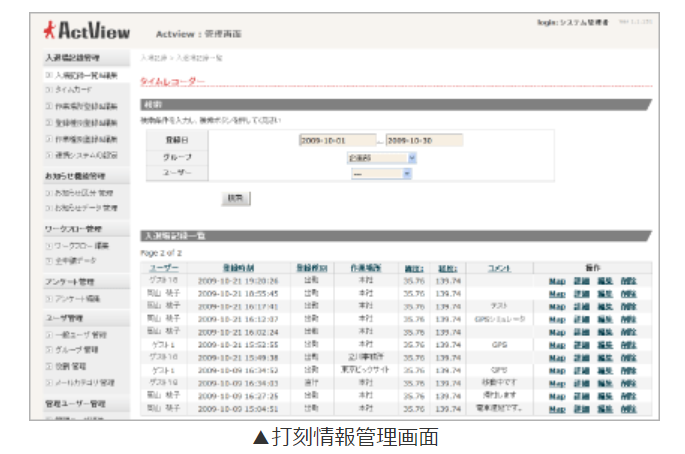The height and width of the screenshot is (454, 685).
Task: Open the 入退場記録一覧編集 sidebar menu item
Action: tap(85, 75)
